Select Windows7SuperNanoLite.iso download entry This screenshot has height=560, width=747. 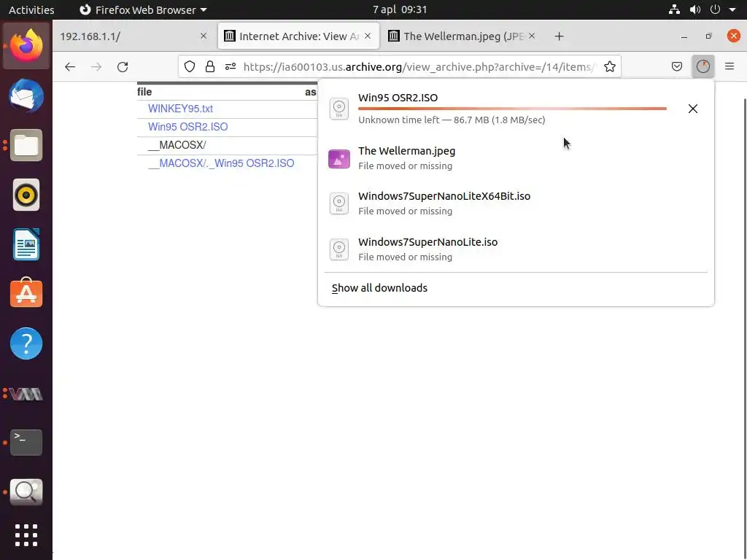[516, 249]
